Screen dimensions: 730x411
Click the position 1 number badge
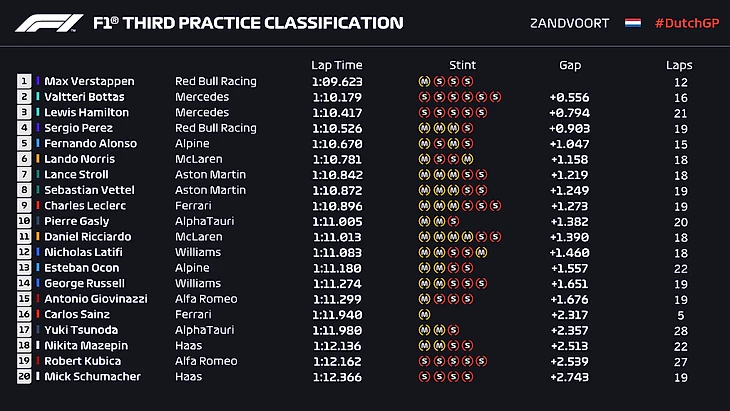[x=23, y=81]
